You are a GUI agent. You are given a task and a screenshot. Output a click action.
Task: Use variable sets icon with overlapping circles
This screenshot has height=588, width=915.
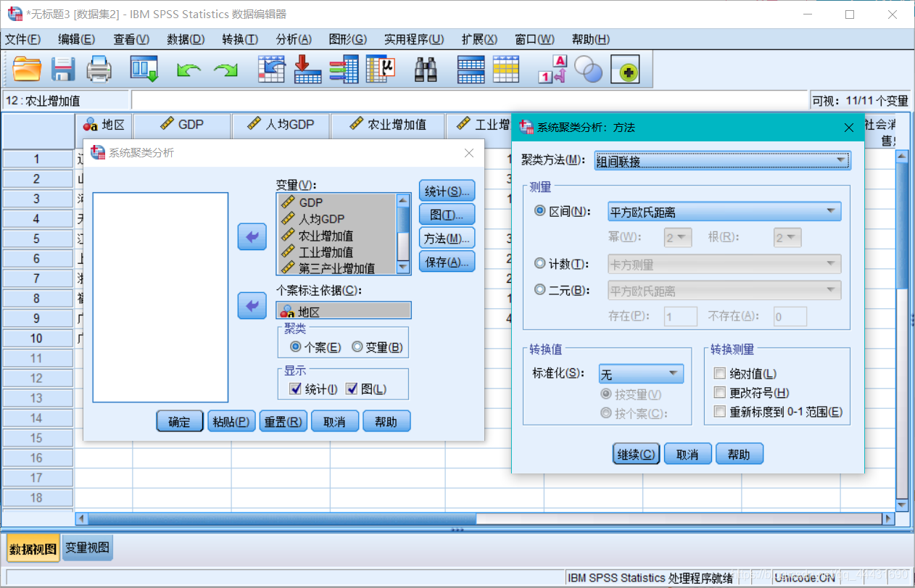click(588, 69)
